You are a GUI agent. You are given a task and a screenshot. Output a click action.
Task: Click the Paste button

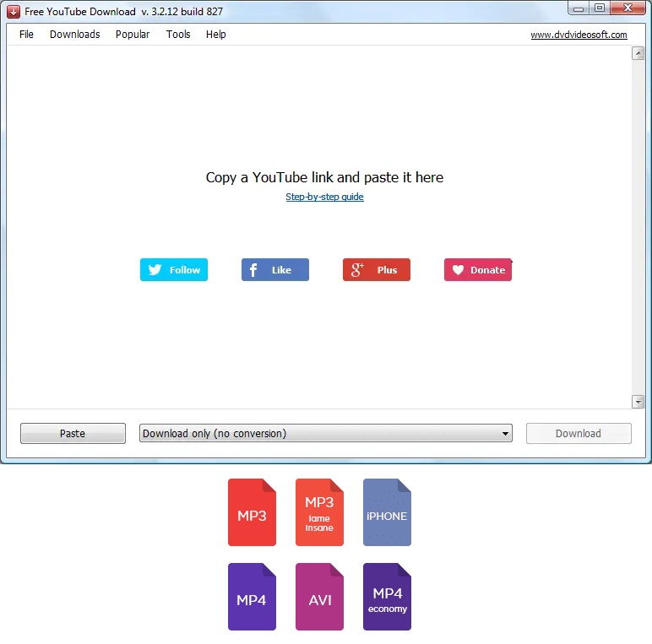tap(73, 433)
